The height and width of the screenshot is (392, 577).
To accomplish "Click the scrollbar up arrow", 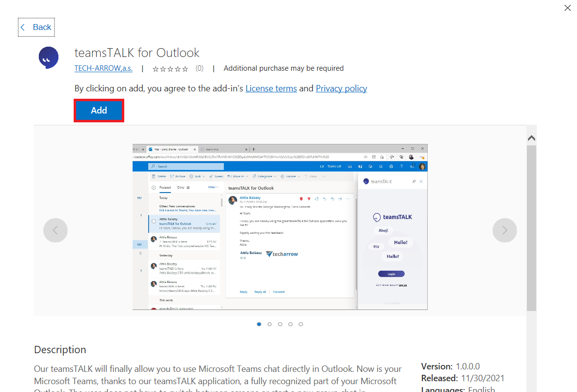I will click(531, 138).
